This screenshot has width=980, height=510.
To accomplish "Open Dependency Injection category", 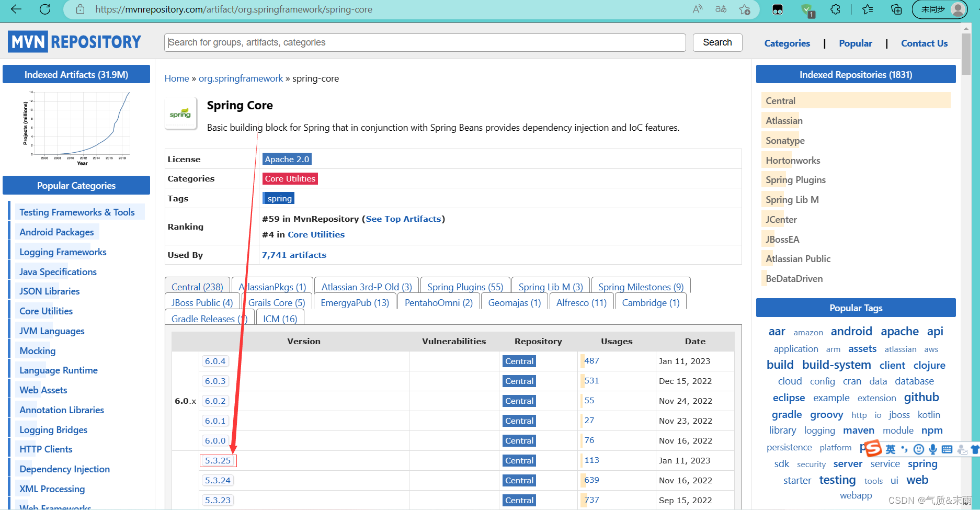I will 64,469.
